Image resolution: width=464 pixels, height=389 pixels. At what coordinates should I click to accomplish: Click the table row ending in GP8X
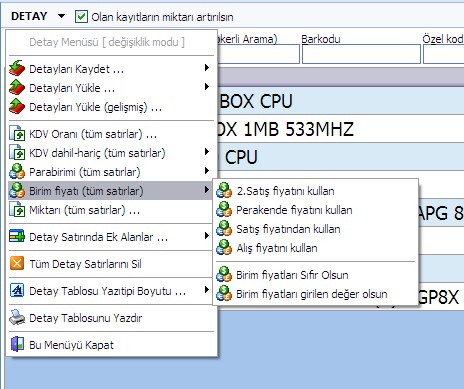[x=441, y=296]
